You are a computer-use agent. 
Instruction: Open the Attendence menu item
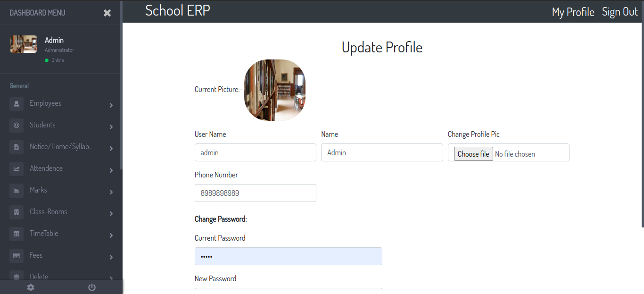61,168
